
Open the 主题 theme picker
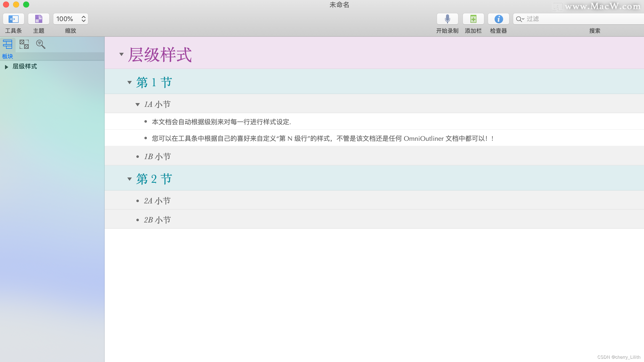tap(39, 19)
